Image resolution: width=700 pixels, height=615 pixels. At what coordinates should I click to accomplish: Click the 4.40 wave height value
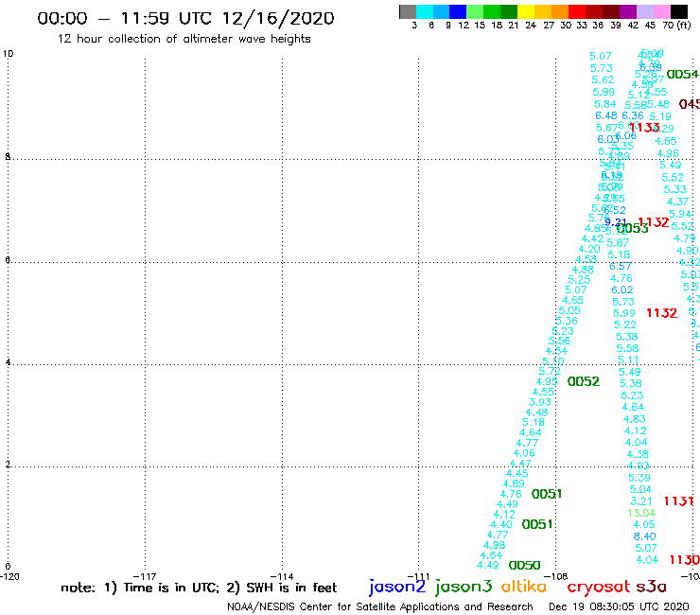[x=501, y=524]
